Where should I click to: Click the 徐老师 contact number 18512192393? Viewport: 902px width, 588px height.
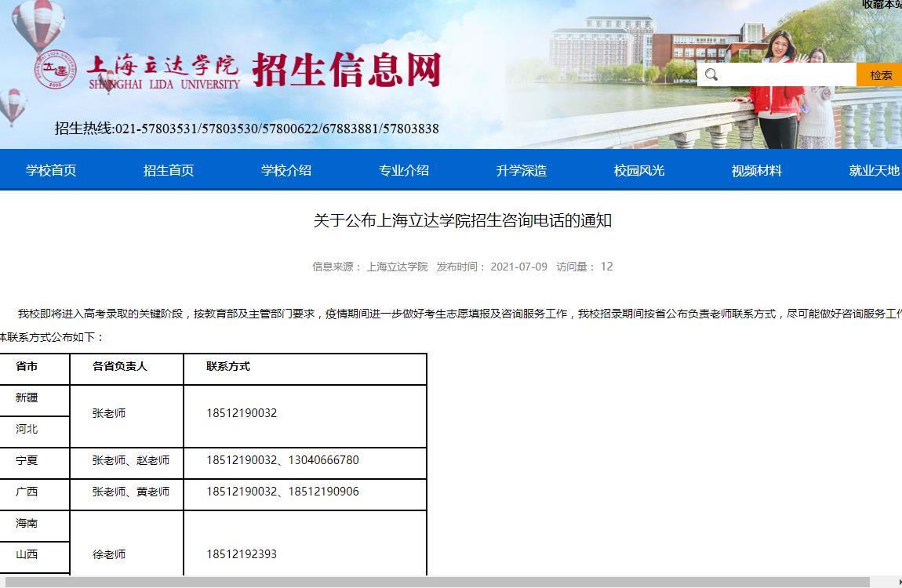pos(242,554)
